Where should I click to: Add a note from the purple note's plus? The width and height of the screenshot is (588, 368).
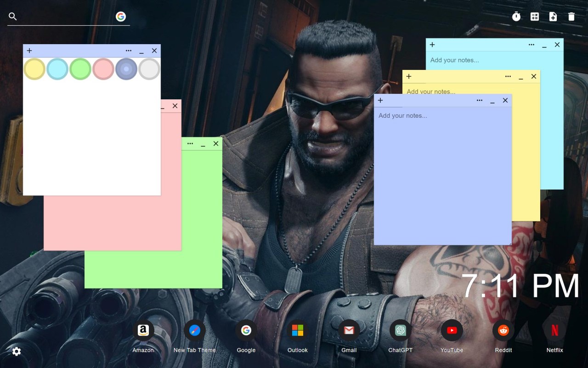380,100
